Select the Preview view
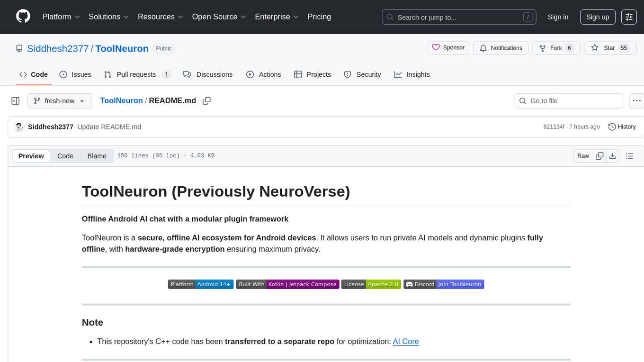 point(31,156)
